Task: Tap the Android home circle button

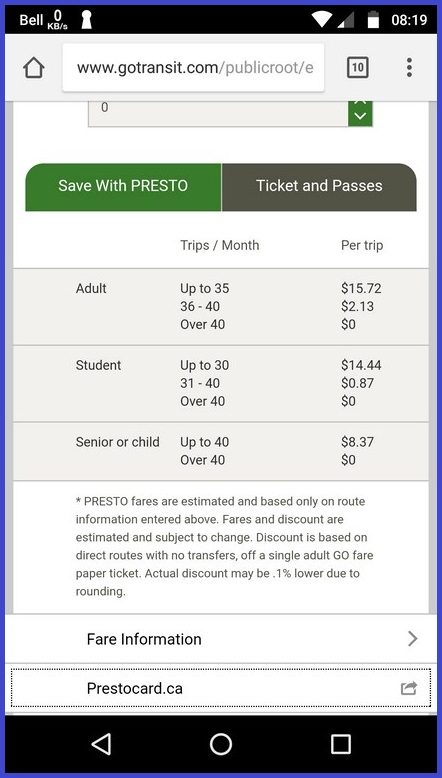Action: 221,744
